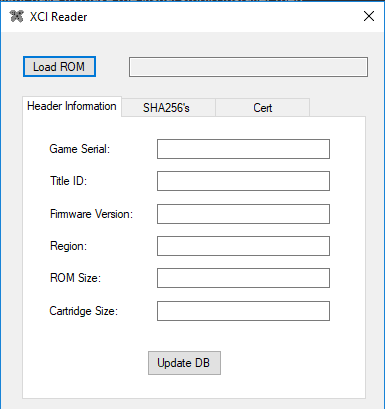Open the SHA256's tab

[x=166, y=108]
